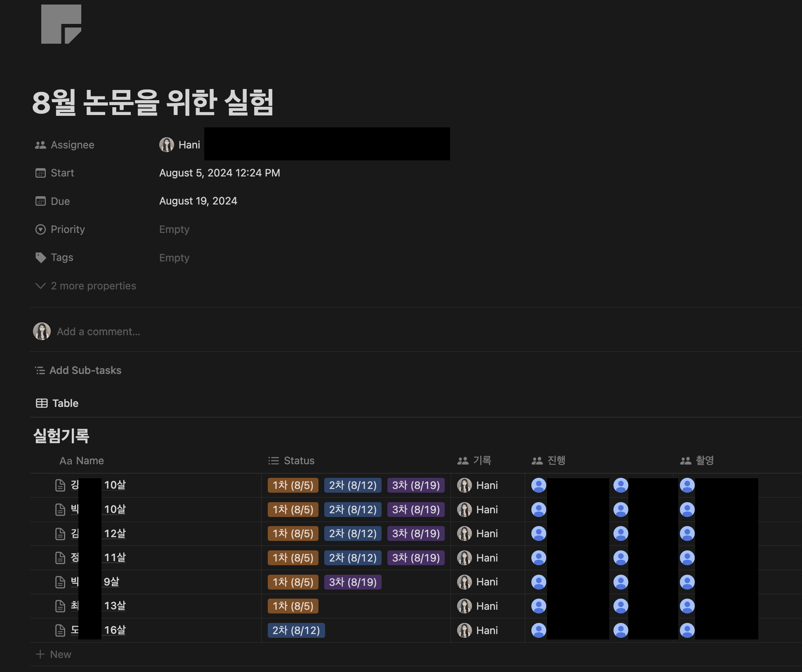Image resolution: width=802 pixels, height=672 pixels.
Task: Open the empty Tags value dropdown
Action: [174, 258]
